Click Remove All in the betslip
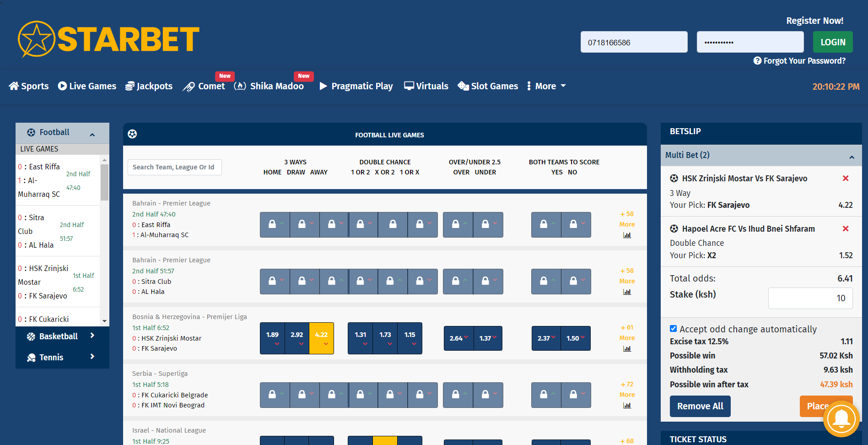Screen dimensions: 868x445 point(700,406)
